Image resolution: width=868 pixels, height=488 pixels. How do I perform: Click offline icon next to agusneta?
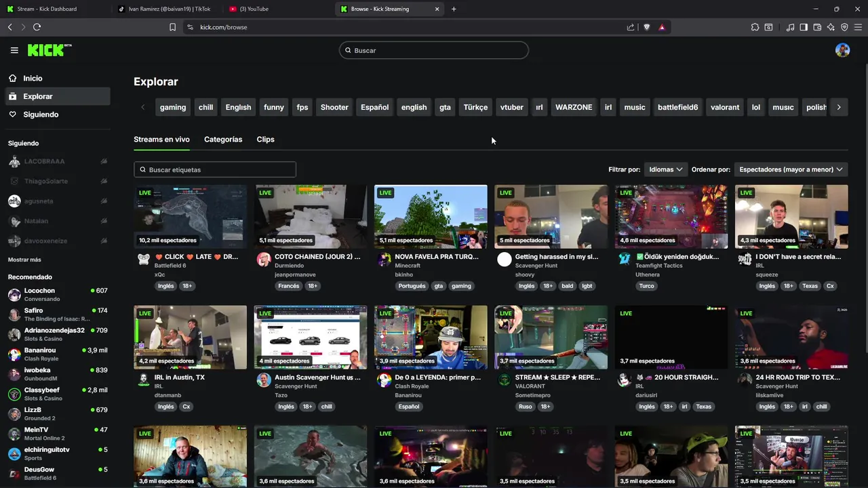(x=104, y=201)
